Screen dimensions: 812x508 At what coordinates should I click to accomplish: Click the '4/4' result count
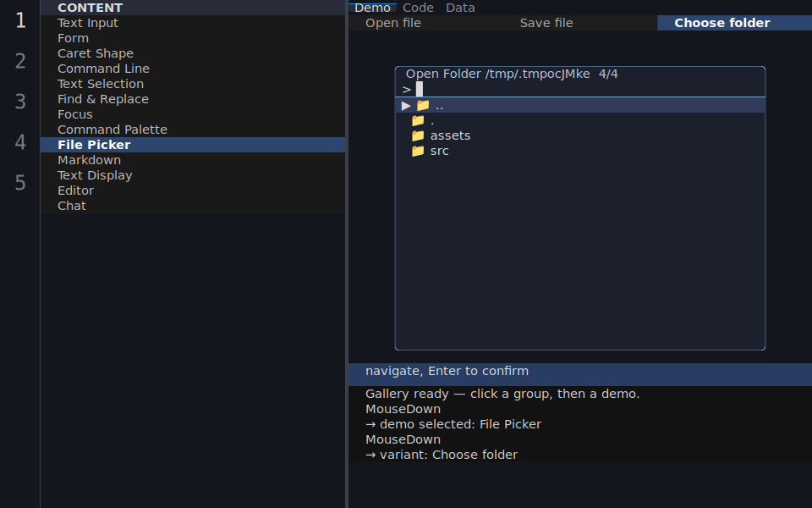tap(608, 74)
